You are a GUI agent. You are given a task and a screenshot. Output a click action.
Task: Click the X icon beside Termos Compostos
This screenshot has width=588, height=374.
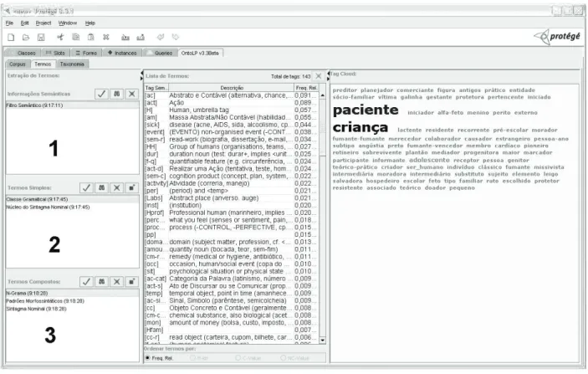(x=116, y=281)
